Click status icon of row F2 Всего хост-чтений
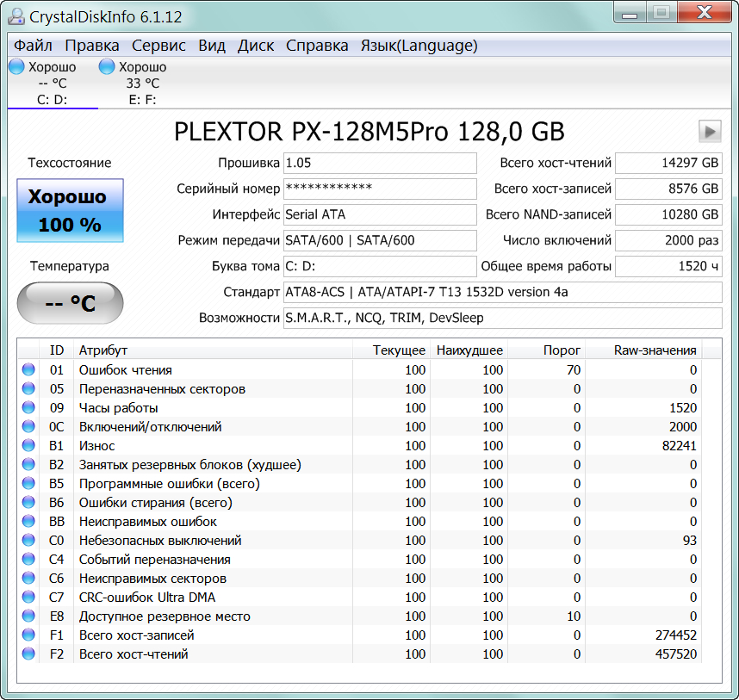 (28, 654)
